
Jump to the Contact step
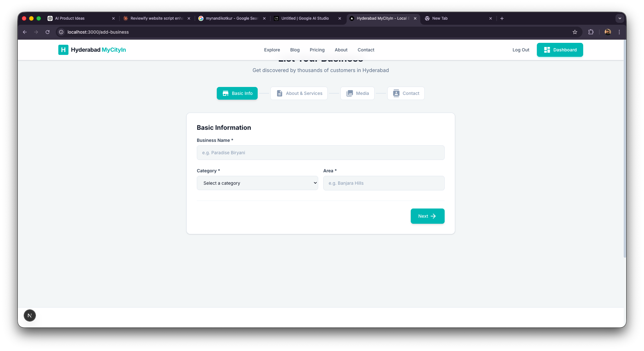pos(406,93)
